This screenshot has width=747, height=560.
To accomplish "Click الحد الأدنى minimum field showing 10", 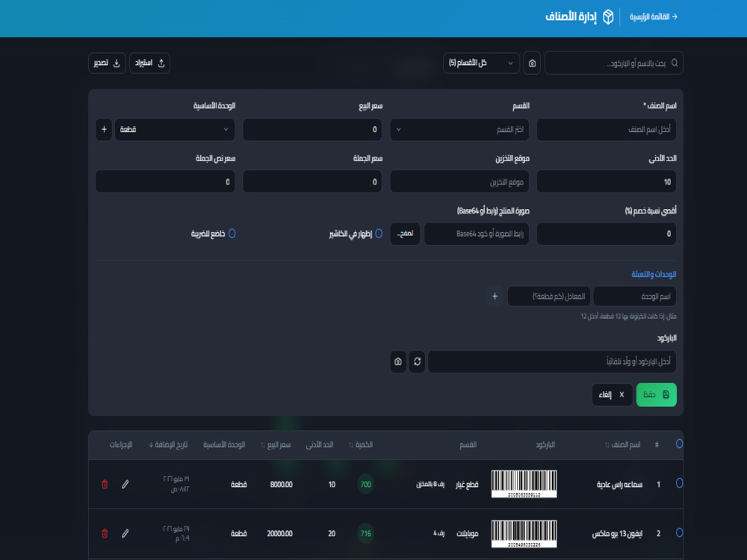I will (x=607, y=182).
